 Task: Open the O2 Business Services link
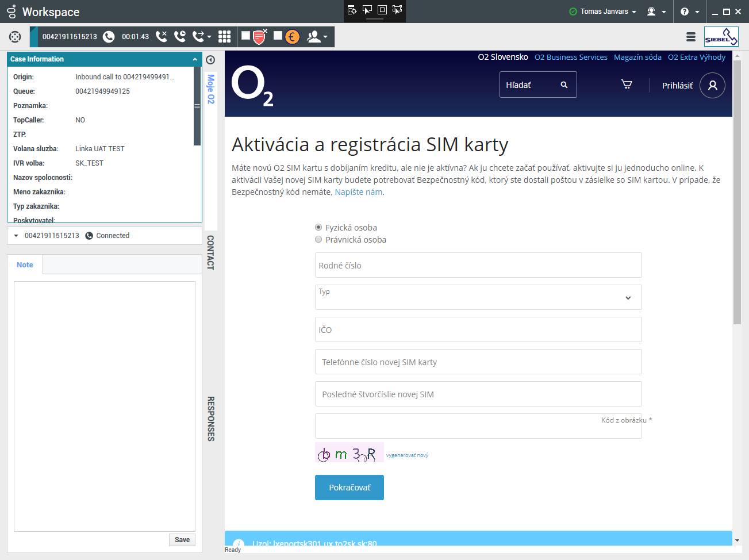(x=571, y=57)
